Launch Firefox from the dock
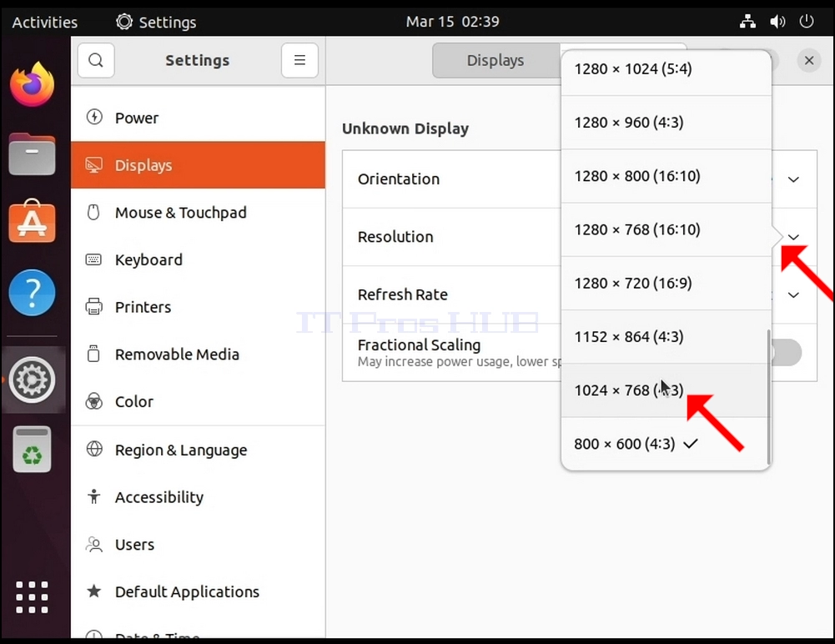Screen dimensions: 835x644 pyautogui.click(x=32, y=85)
